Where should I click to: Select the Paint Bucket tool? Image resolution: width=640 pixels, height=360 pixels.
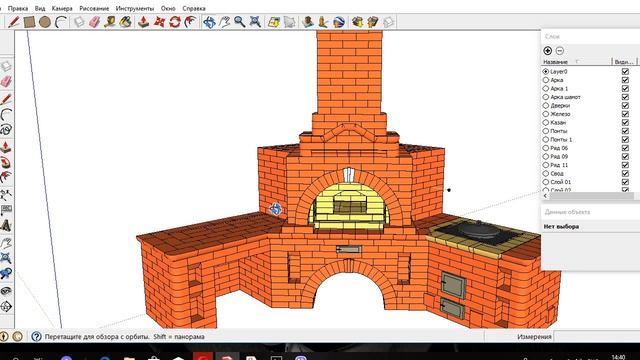(126, 22)
